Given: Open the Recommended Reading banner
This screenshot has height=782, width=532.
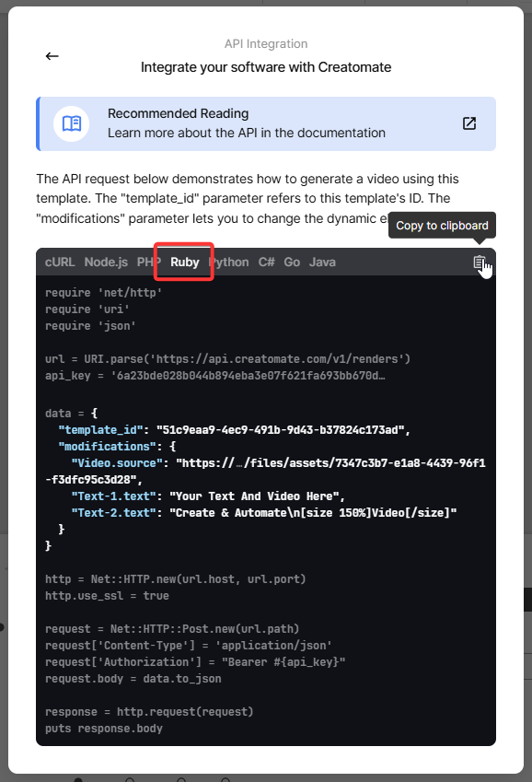Looking at the screenshot, I should (x=266, y=123).
